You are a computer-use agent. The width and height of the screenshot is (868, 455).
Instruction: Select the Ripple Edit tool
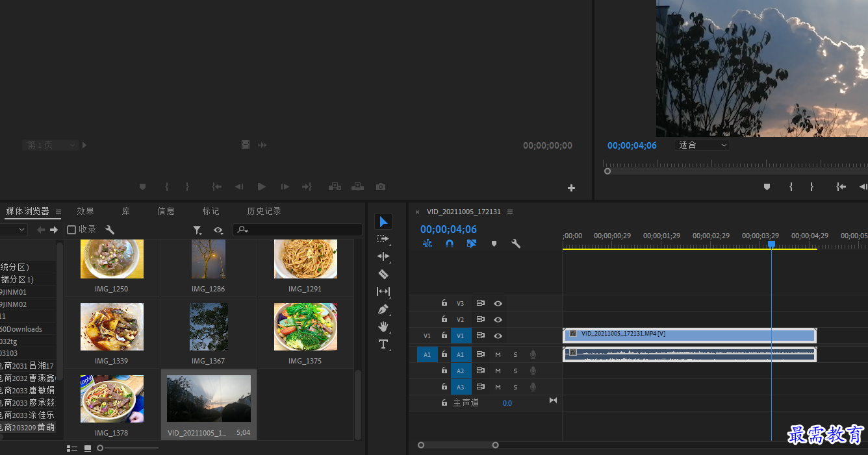[x=383, y=256]
